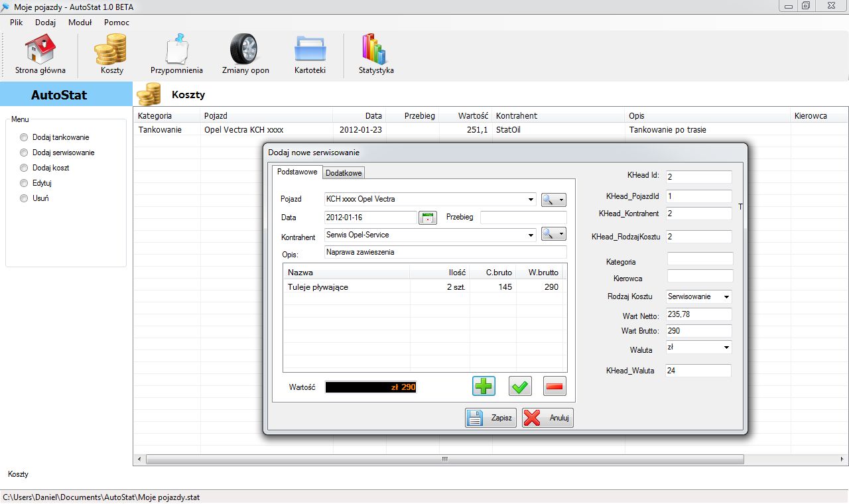The height and width of the screenshot is (504, 849).
Task: Click the Przebieg input field in dialog
Action: pos(524,218)
